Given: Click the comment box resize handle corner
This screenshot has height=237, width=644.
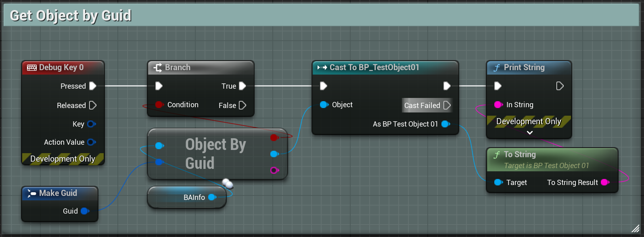Looking at the screenshot, I should (x=635, y=228).
